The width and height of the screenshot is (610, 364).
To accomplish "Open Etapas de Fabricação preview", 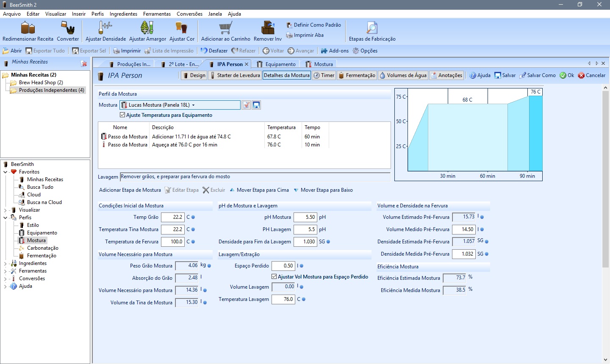I will click(372, 31).
